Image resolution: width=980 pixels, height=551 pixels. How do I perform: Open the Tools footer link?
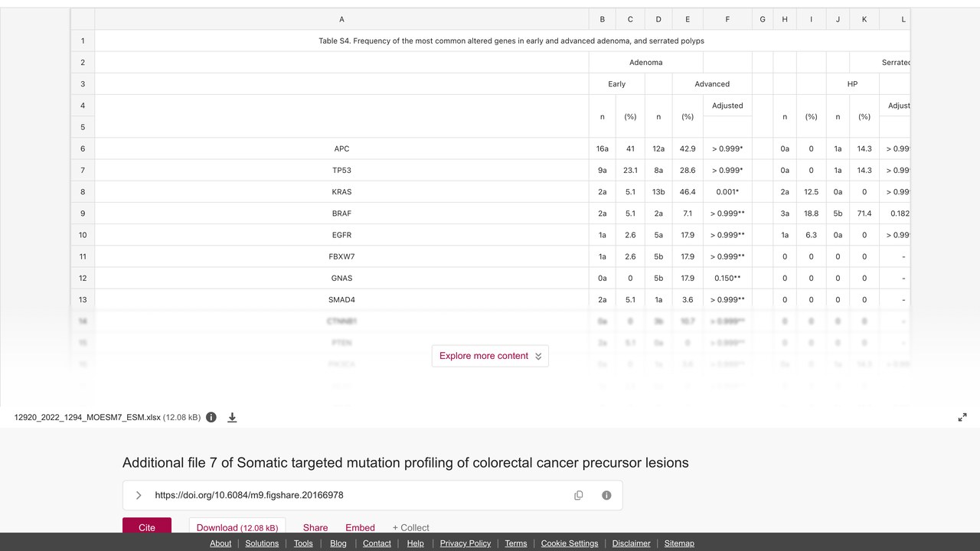tap(303, 543)
